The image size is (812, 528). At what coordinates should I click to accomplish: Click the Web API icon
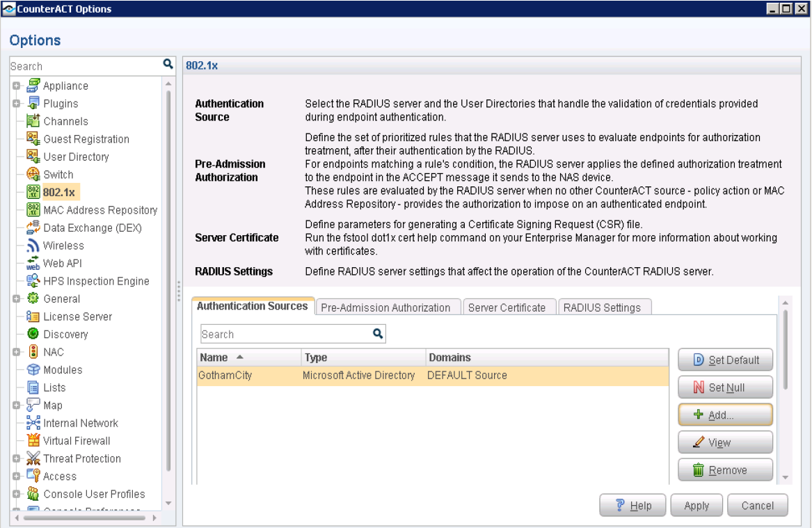(x=33, y=263)
